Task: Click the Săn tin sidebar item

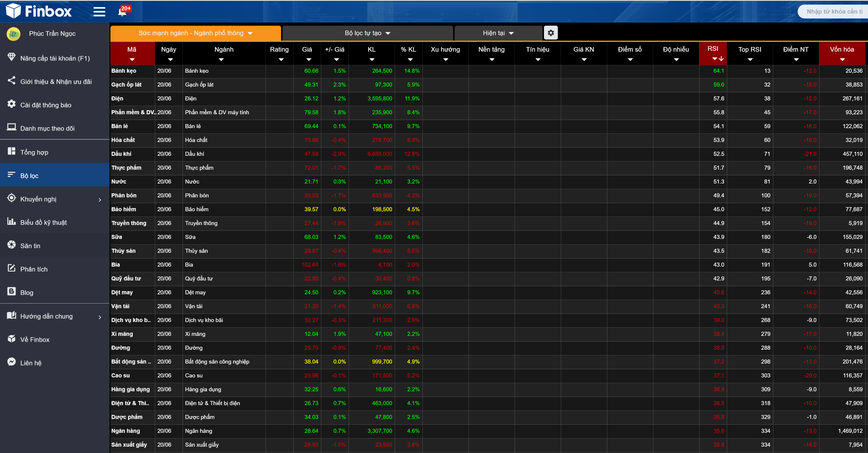Action: [x=30, y=246]
